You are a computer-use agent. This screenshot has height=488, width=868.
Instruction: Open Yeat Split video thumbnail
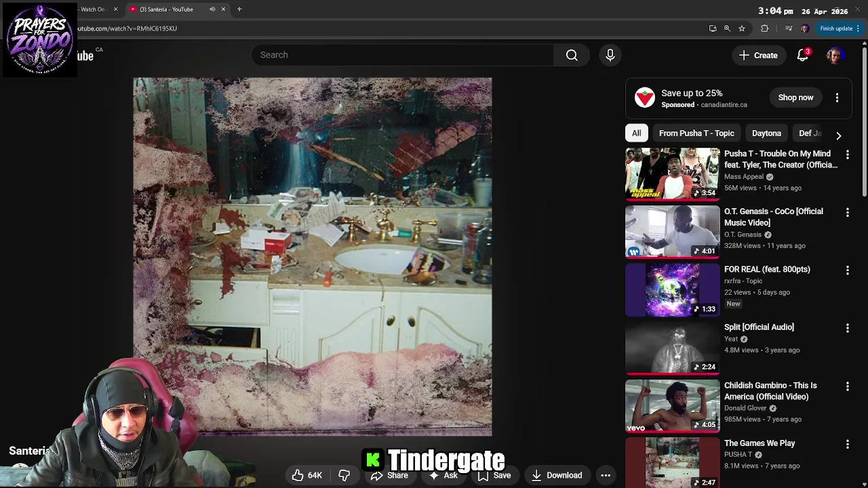(x=672, y=348)
